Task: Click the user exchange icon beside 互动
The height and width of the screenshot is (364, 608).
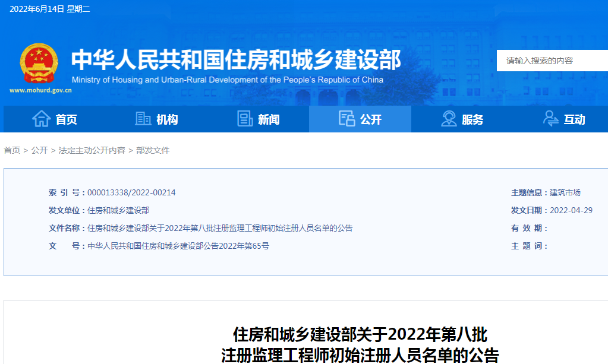Action: coord(550,119)
